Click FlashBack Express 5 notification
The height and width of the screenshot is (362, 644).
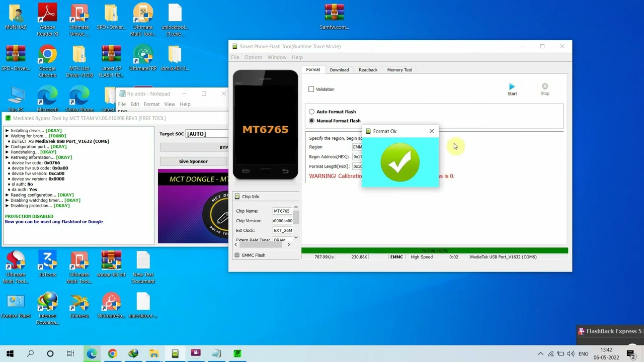(610, 331)
